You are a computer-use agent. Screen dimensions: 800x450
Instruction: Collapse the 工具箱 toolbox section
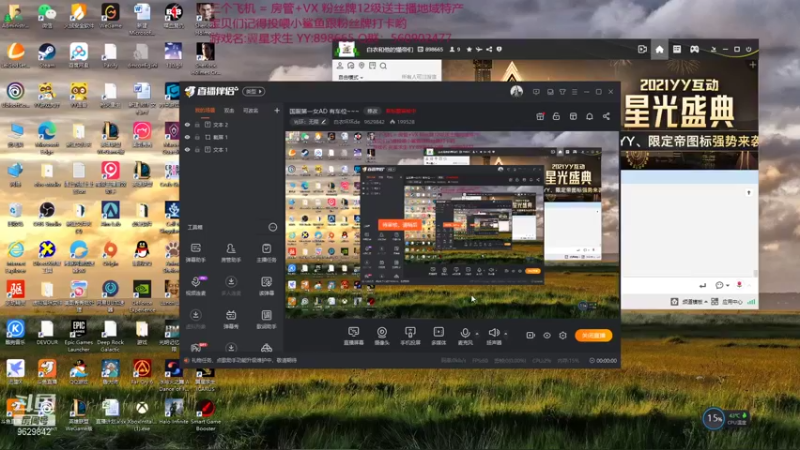(273, 227)
